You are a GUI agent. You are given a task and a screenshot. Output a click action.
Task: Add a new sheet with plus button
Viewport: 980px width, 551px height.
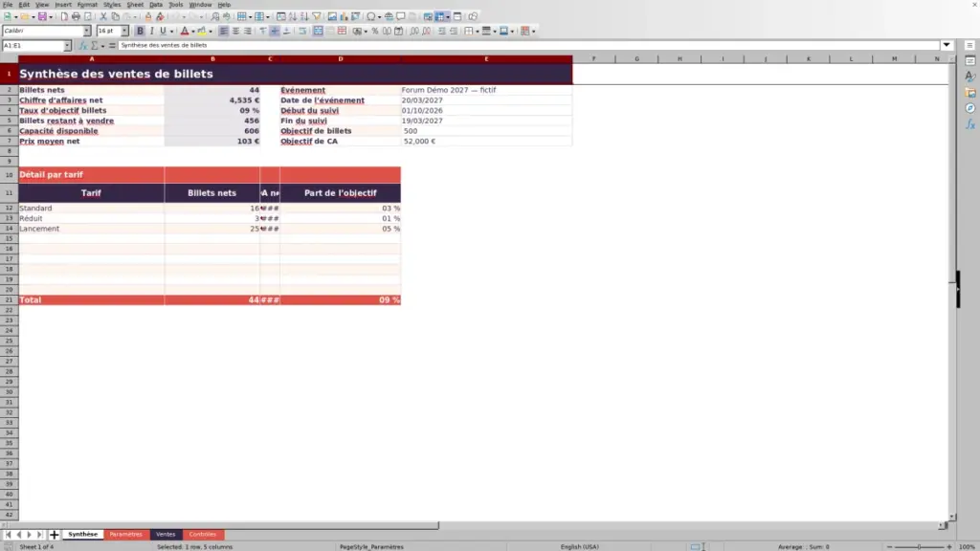[x=55, y=535]
